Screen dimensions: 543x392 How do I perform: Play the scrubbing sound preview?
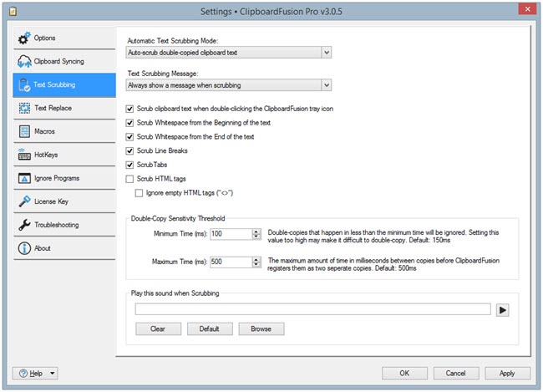(502, 310)
